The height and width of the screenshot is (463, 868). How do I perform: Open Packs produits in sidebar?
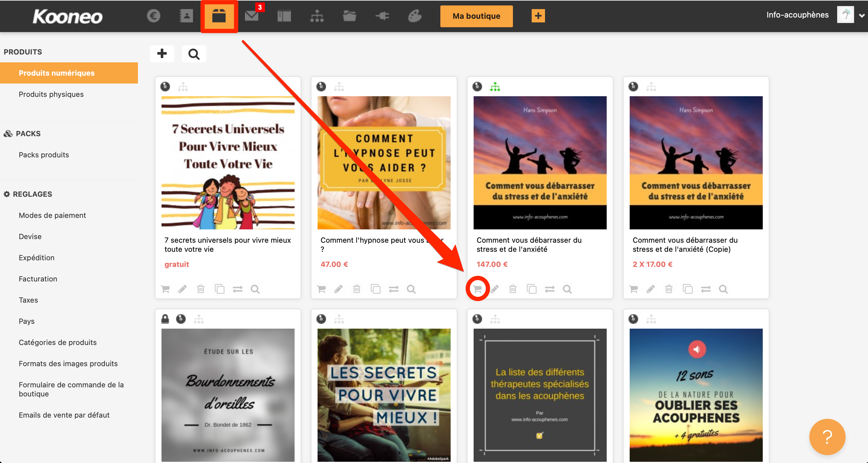tap(44, 155)
